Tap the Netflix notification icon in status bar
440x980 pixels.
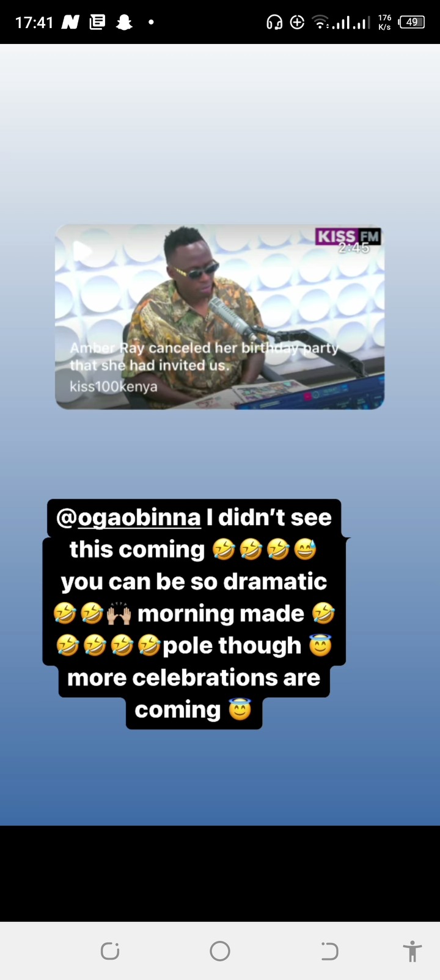[70, 23]
